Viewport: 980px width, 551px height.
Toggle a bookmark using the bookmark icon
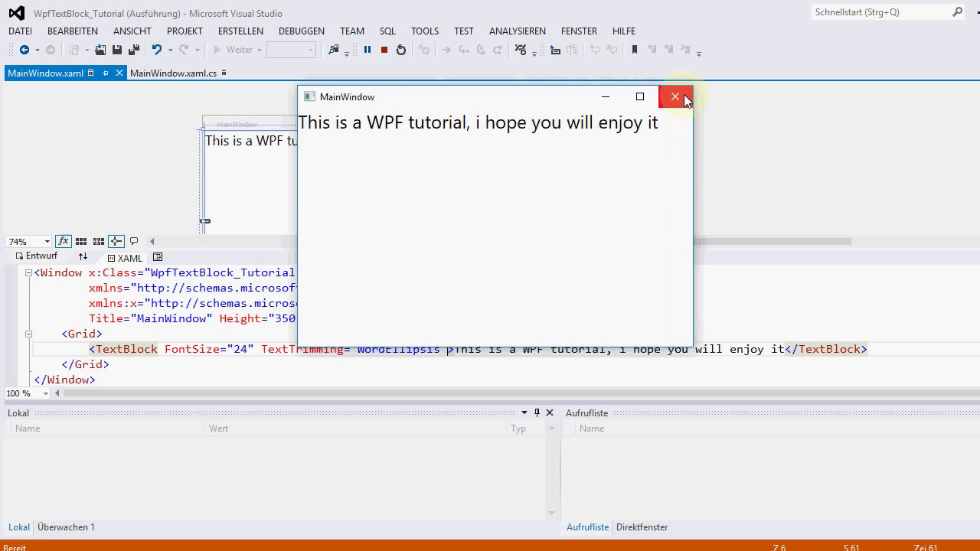(634, 50)
